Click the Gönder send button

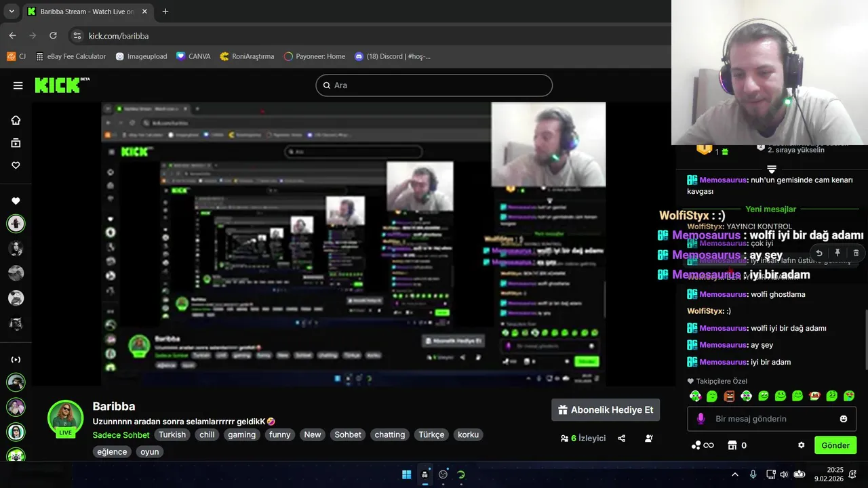[x=835, y=445]
